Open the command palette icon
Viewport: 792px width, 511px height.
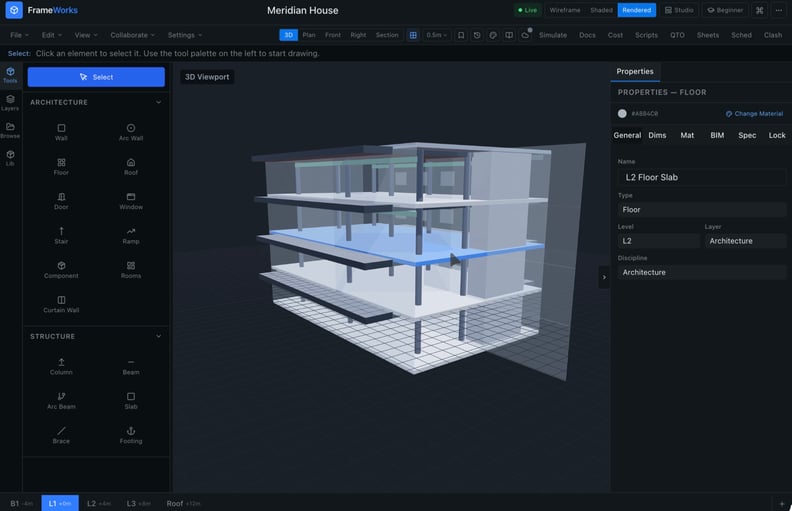[759, 10]
